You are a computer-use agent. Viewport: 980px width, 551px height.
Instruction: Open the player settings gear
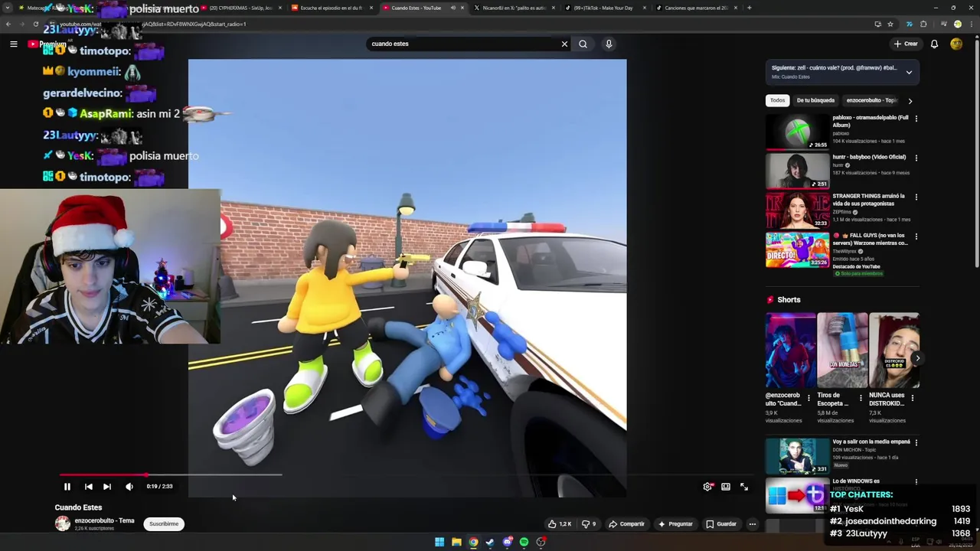coord(707,487)
